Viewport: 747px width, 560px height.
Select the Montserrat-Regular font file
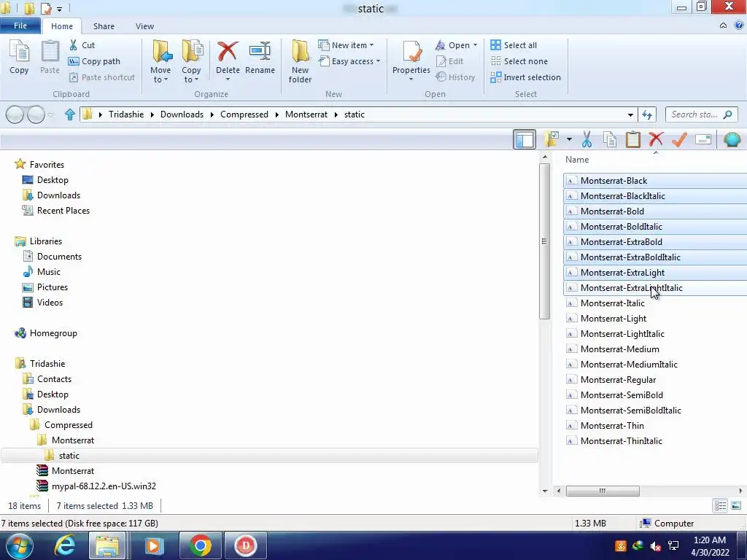[x=618, y=379]
